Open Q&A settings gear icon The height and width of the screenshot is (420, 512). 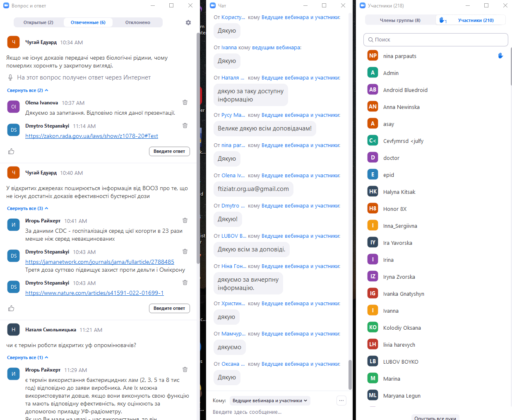[x=188, y=23]
